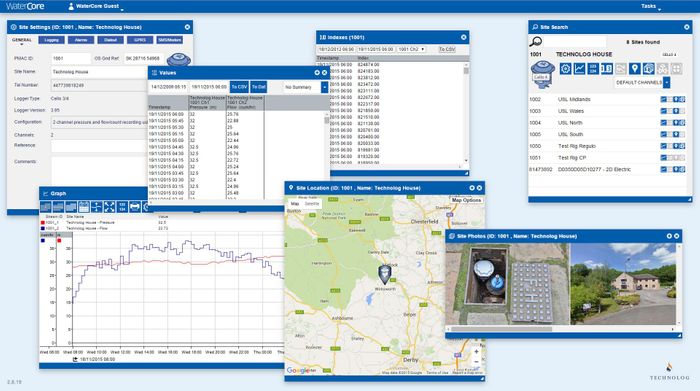Click the Comments box in Site Settings
Screen dimensions: 700x391
pos(99,172)
